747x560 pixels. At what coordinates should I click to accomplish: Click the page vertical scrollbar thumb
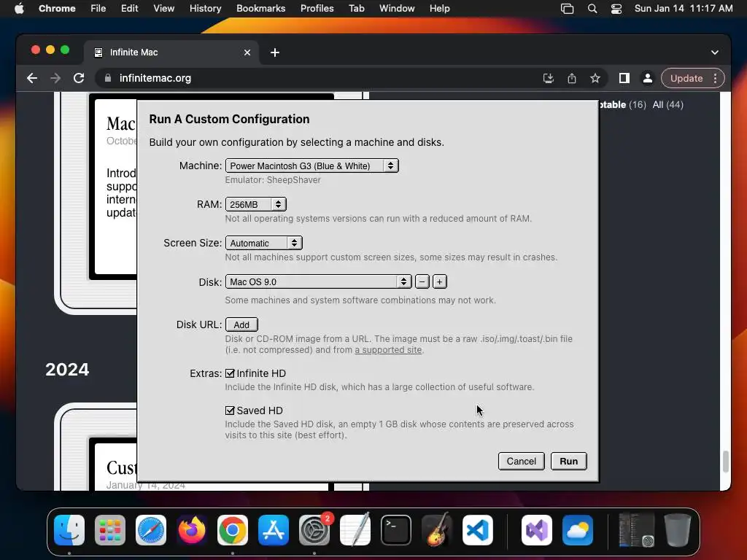(726, 461)
